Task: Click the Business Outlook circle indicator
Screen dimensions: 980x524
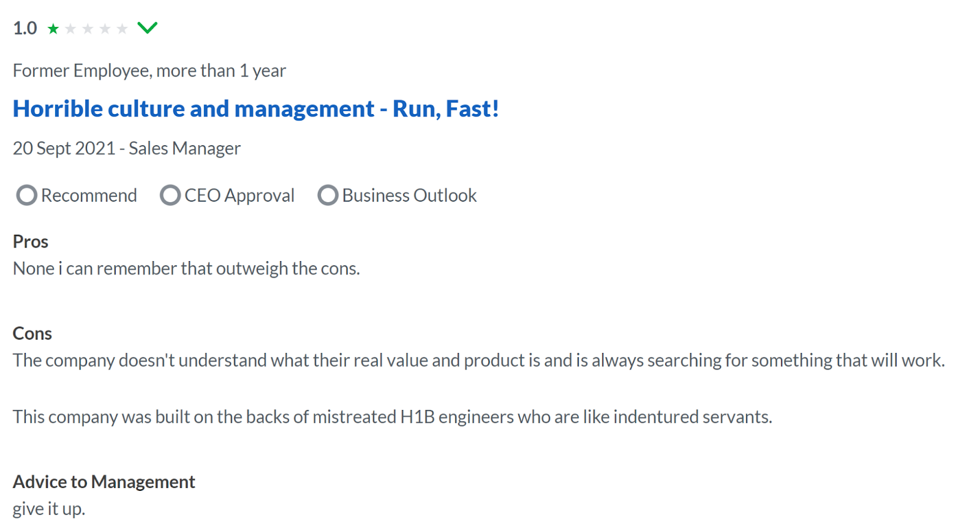Action: (328, 196)
